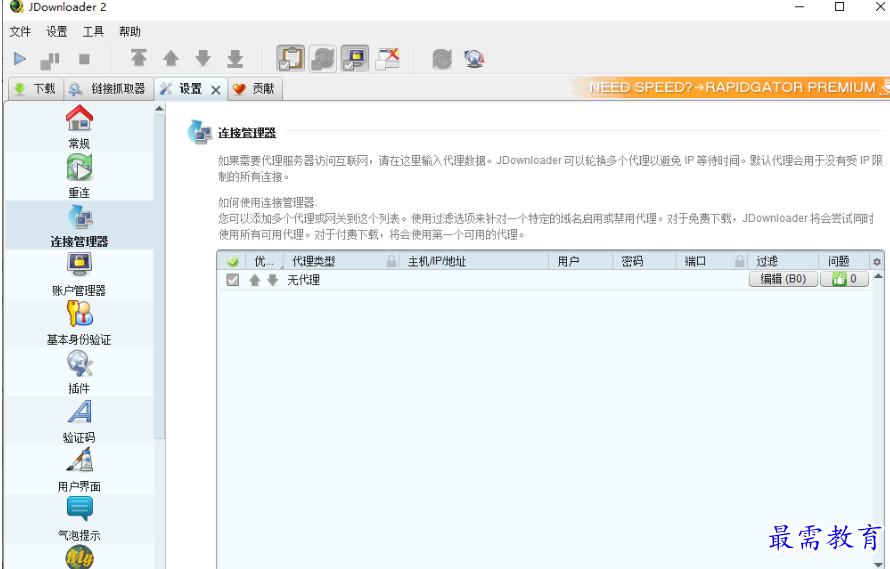Raise priority of 无代理 with up arrow
890x569 pixels.
coord(255,279)
